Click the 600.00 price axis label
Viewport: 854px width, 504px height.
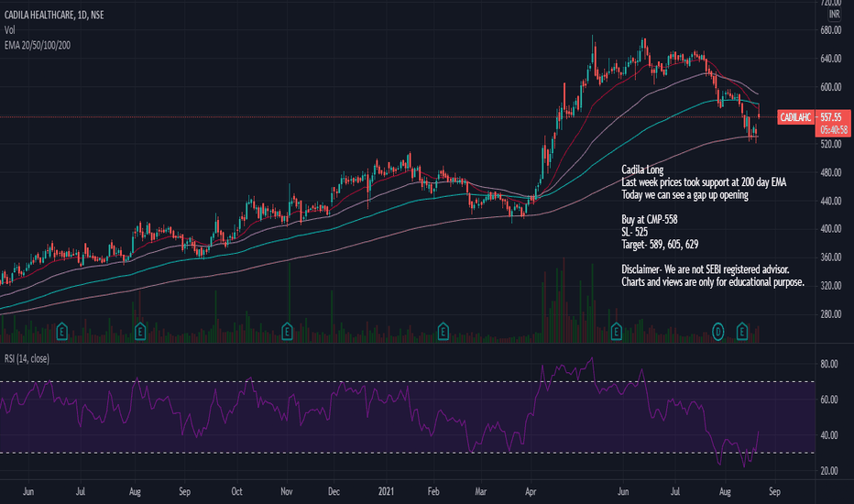(830, 87)
